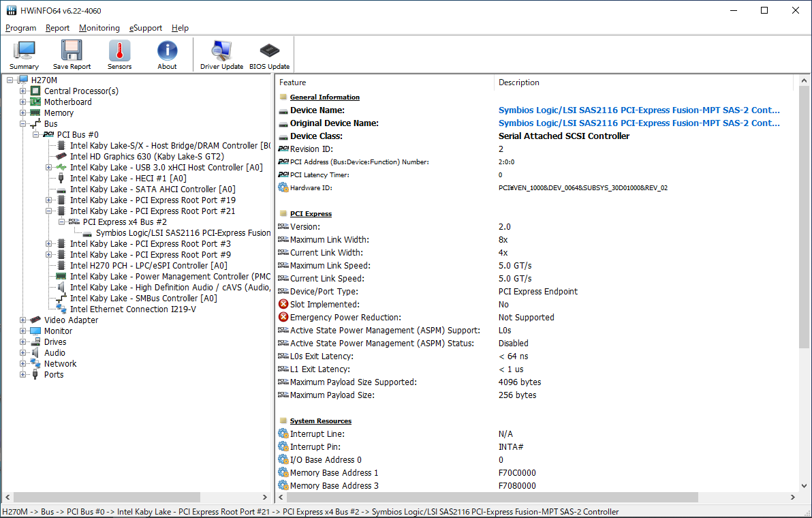Click the Network tree icon

point(35,364)
